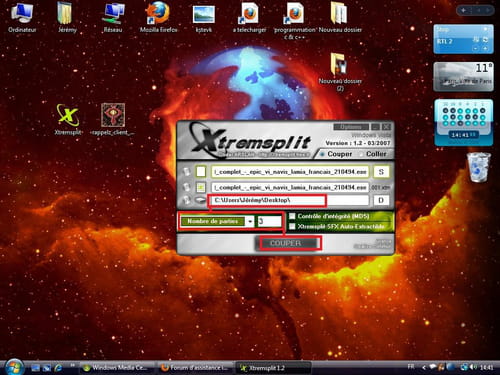Click the clear icon beside destination folder row
500x375 pixels.
[186, 200]
